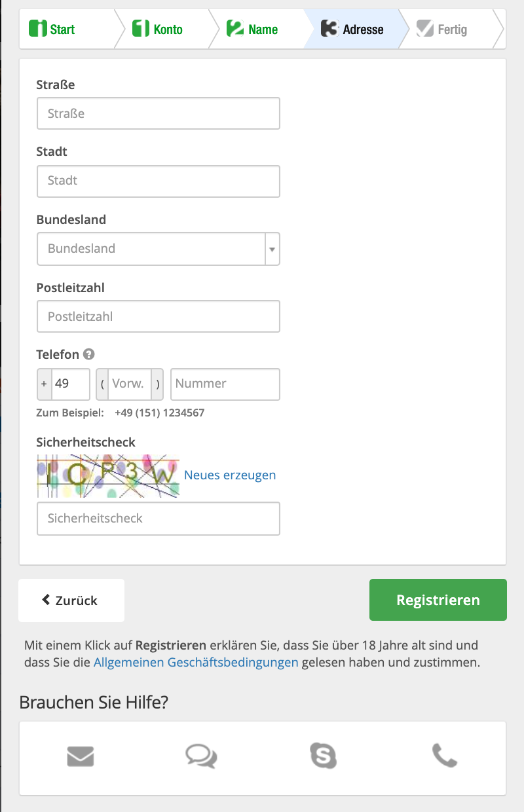The image size is (524, 812).
Task: Go to the Konto step tab
Action: (x=158, y=29)
